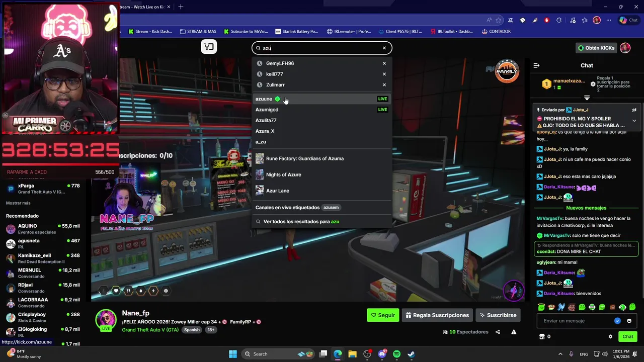Screen dimensions: 644x362
Task: Open the chat shop icon
Action: (542, 337)
